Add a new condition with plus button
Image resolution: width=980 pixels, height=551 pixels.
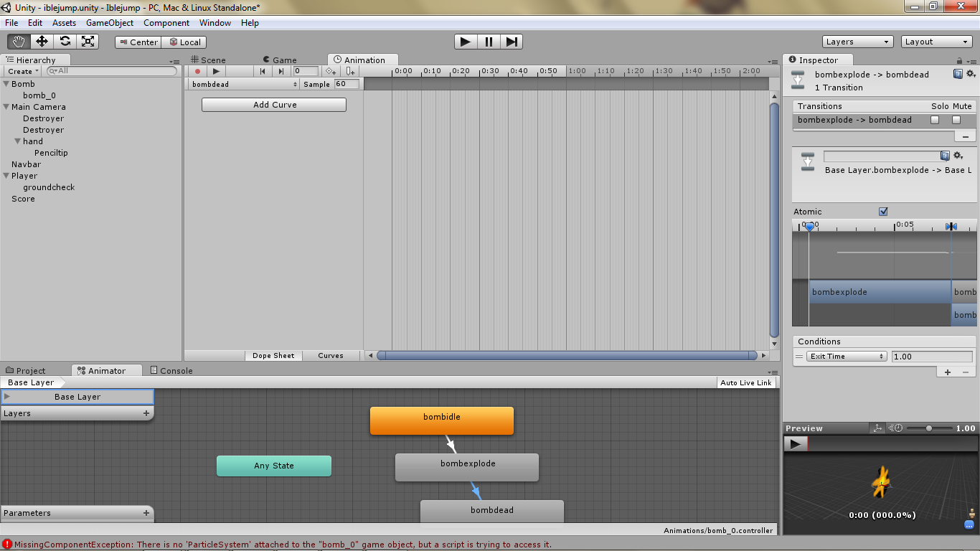click(947, 372)
